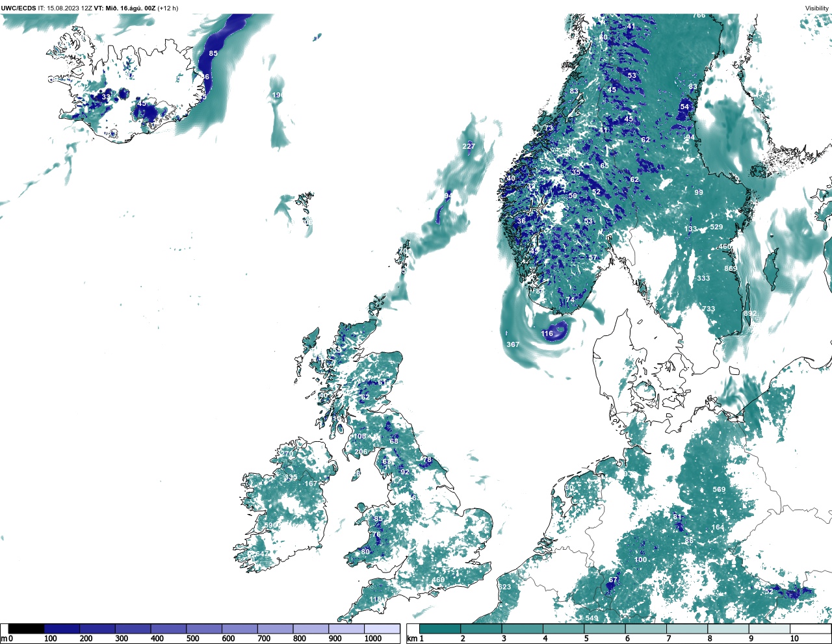Click the black 0–100 m legend swatch
832x644 pixels.
[x=27, y=628]
